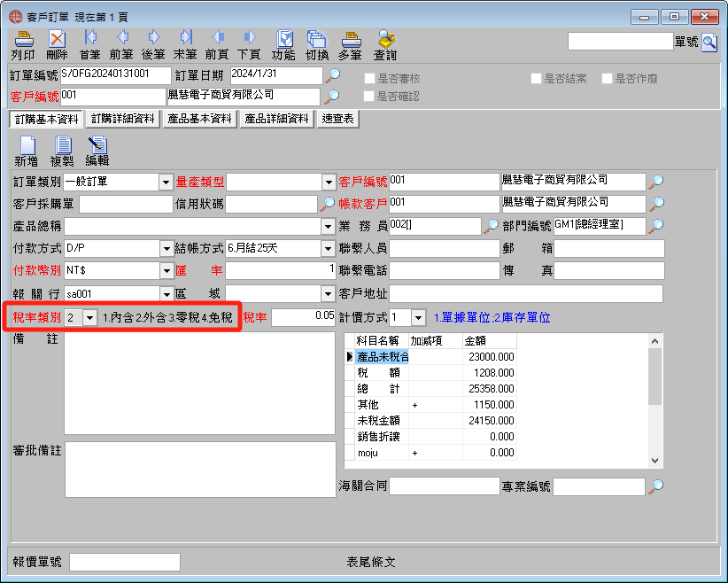728x583 pixels.
Task: Go to previous record with 前筆
Action: (x=121, y=45)
